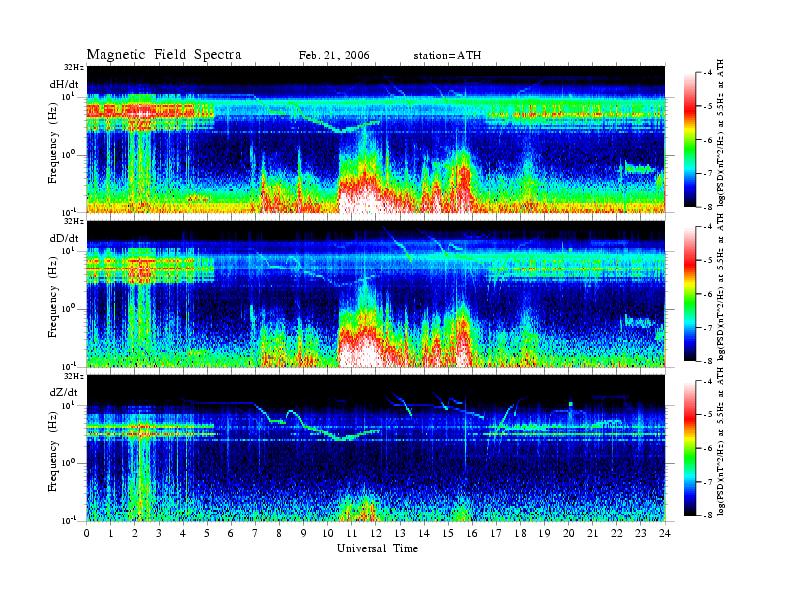The image size is (792, 612).
Task: Click the time tick label '15'
Action: [448, 534]
